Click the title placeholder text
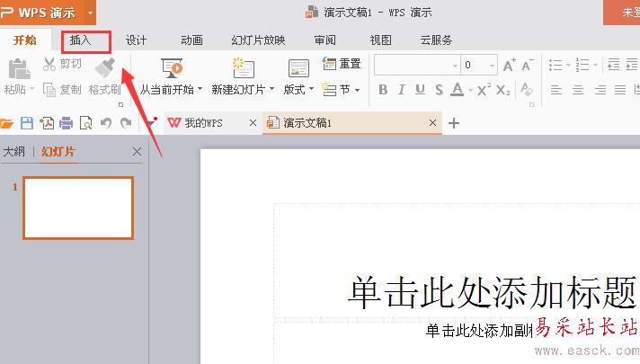The image size is (640, 364). coord(492,292)
